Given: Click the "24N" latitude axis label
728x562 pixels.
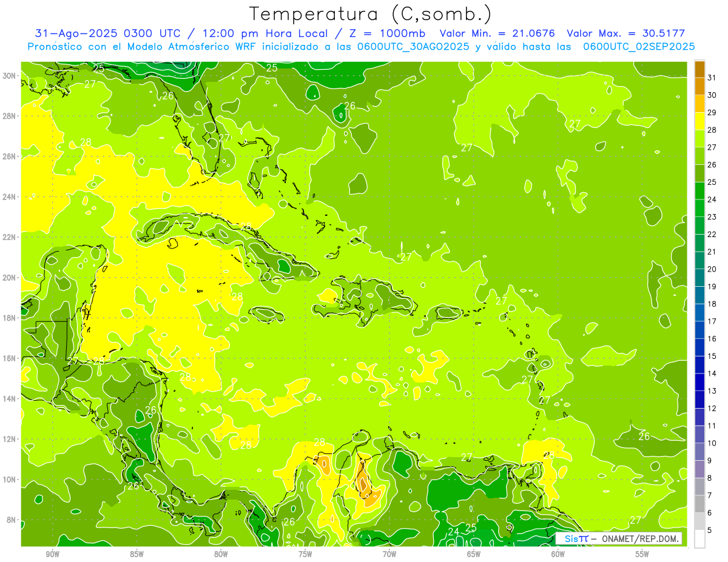Looking at the screenshot, I should pos(10,197).
